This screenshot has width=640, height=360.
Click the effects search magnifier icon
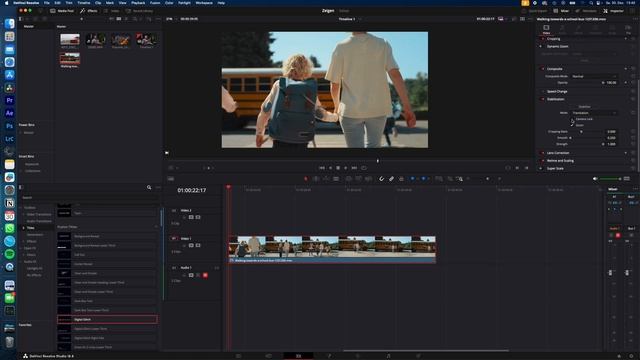[149, 187]
